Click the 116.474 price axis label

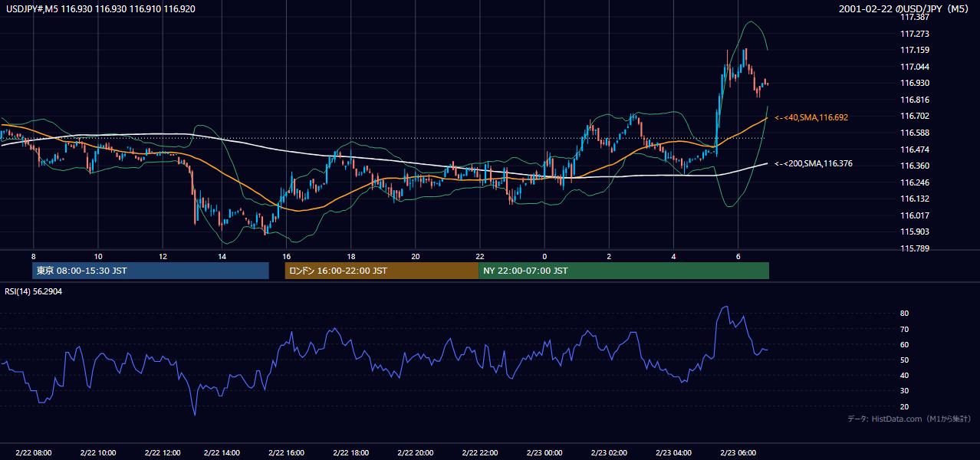pyautogui.click(x=915, y=149)
